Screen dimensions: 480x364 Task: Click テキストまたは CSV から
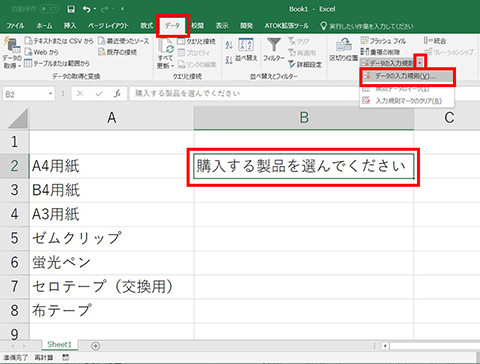(x=59, y=41)
